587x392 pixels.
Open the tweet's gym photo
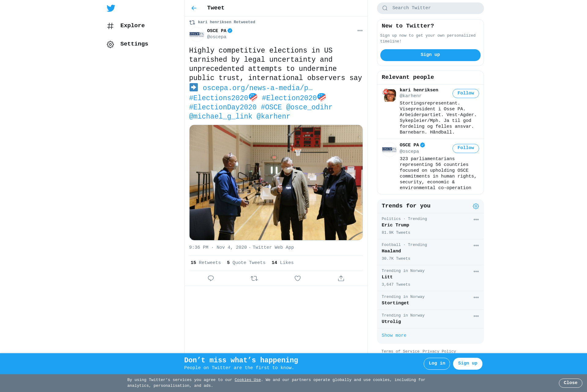point(276,182)
